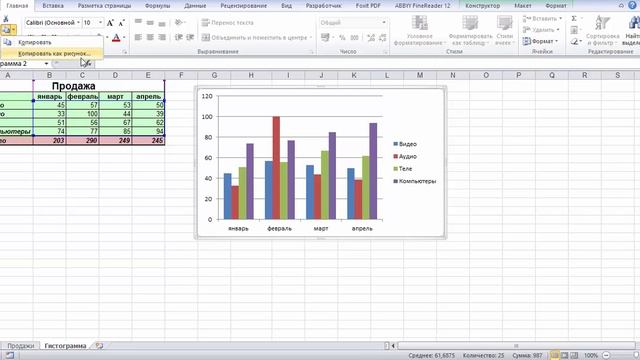Minimize the ribbon with caret icon
This screenshot has width=640, height=360.
[621, 6]
